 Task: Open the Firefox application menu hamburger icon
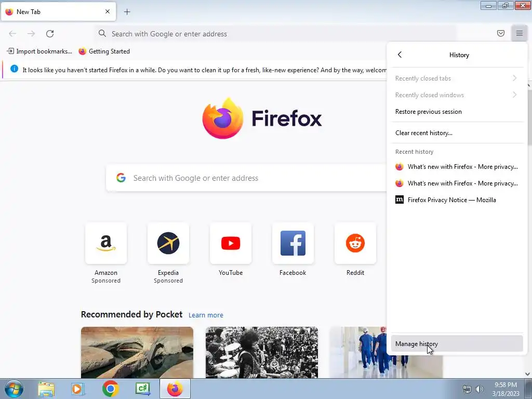(x=519, y=33)
